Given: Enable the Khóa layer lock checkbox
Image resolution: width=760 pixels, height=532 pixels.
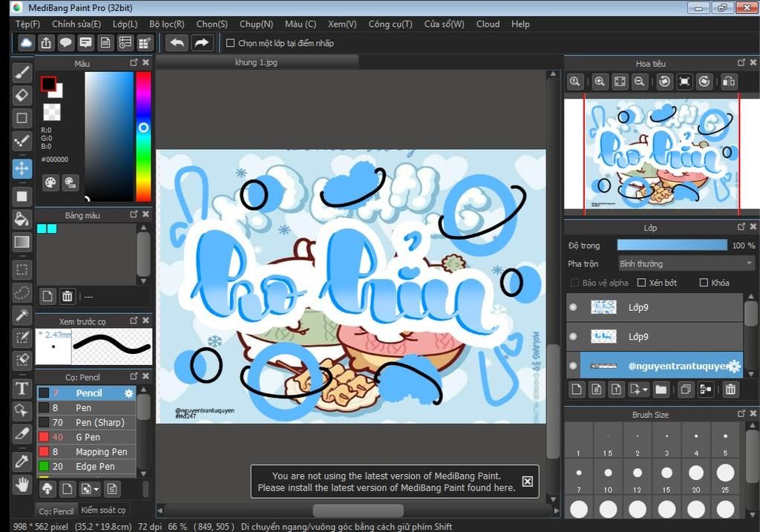Looking at the screenshot, I should 704,283.
